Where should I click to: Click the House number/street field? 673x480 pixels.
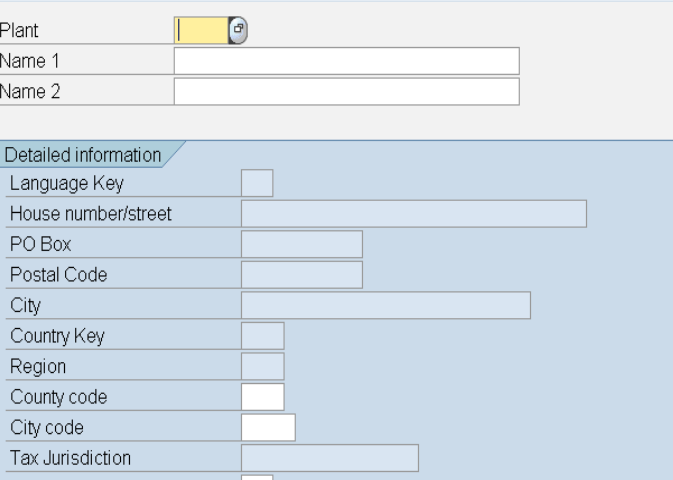(414, 213)
